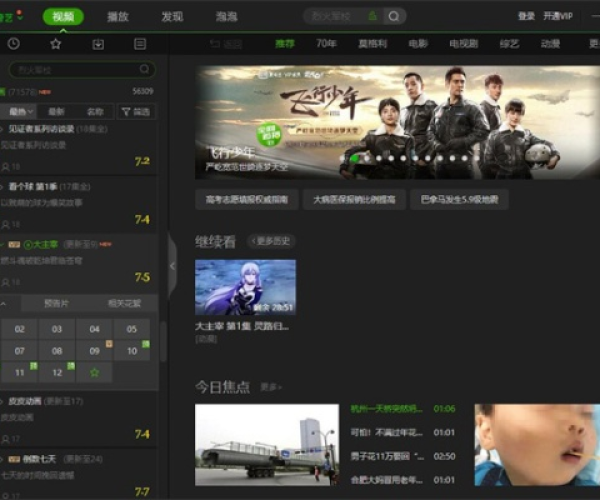Viewport: 600px width, 500px height.
Task: Open the watch history clock icon
Action: [x=14, y=44]
